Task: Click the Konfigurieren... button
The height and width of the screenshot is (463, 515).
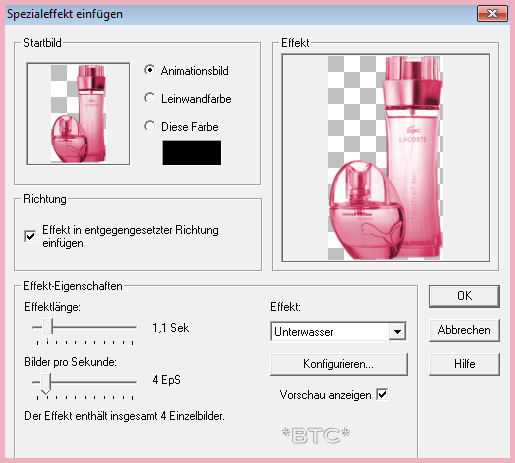Action: point(339,364)
